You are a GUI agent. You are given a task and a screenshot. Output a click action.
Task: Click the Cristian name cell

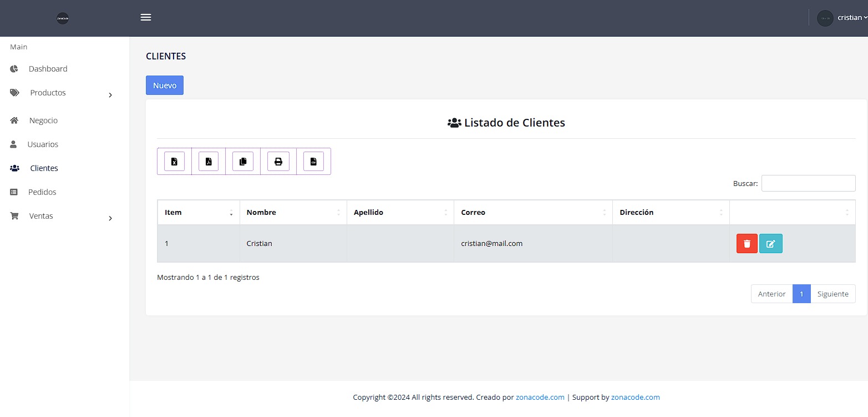pyautogui.click(x=293, y=243)
